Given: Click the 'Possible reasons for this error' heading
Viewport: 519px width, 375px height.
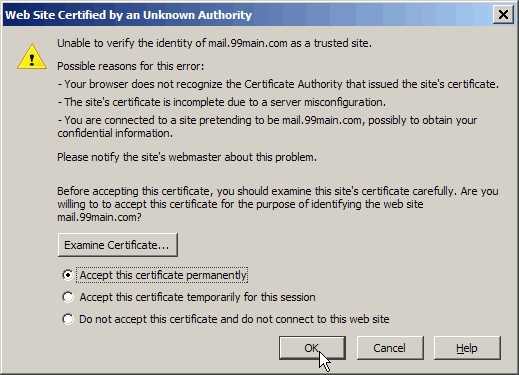Looking at the screenshot, I should pos(130,66).
